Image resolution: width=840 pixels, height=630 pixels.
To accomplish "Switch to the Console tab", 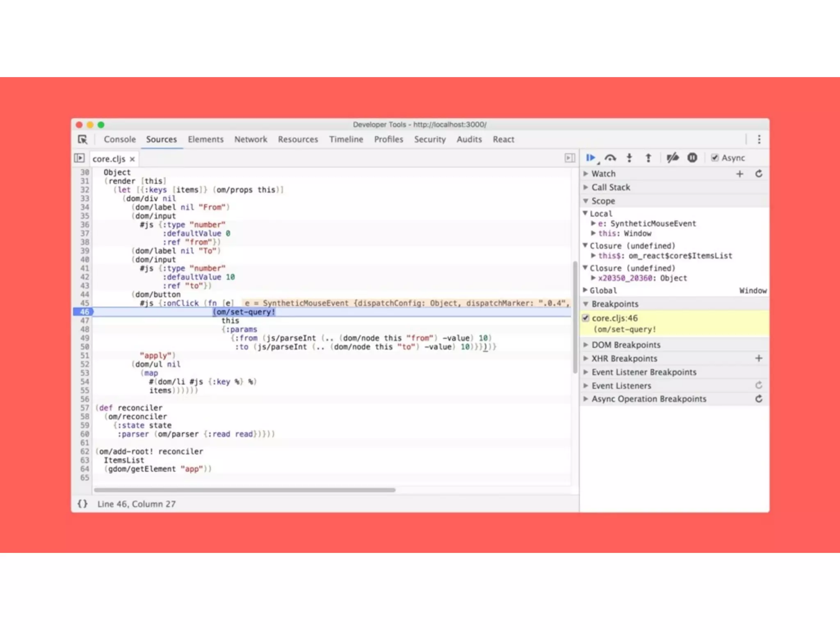I will [119, 139].
